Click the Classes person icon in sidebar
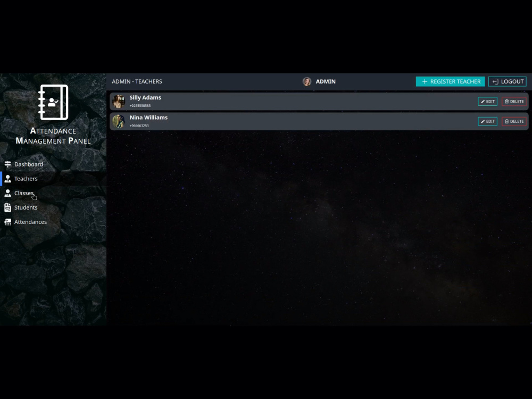Viewport: 532px width, 399px height. point(7,193)
